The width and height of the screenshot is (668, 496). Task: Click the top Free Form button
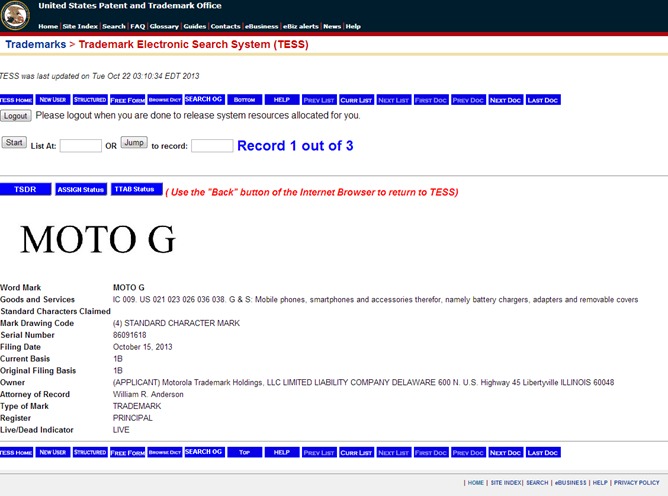click(x=127, y=100)
